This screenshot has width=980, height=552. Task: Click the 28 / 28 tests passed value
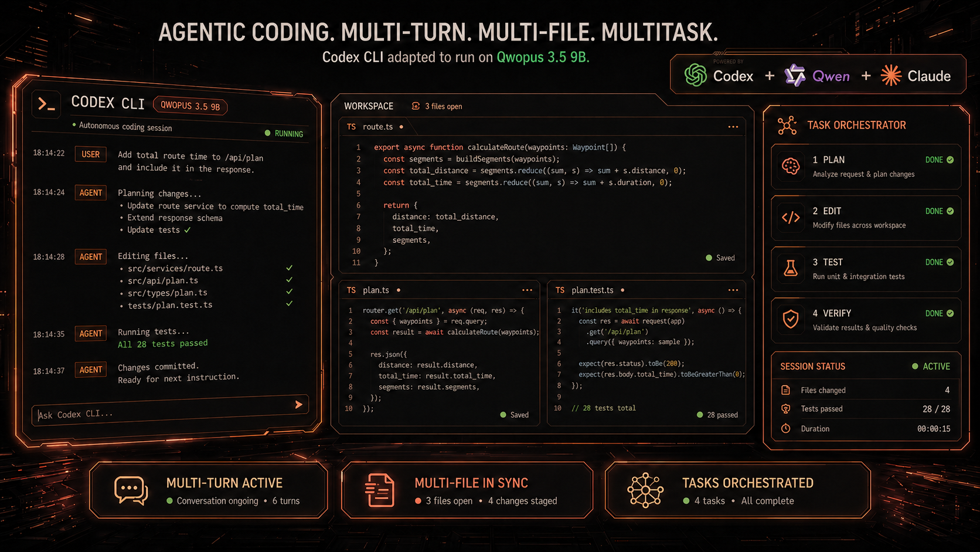(936, 409)
